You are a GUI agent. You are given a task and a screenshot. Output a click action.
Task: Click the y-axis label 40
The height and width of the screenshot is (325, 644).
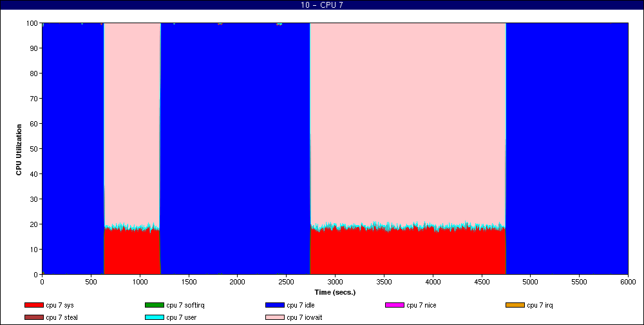(34, 173)
